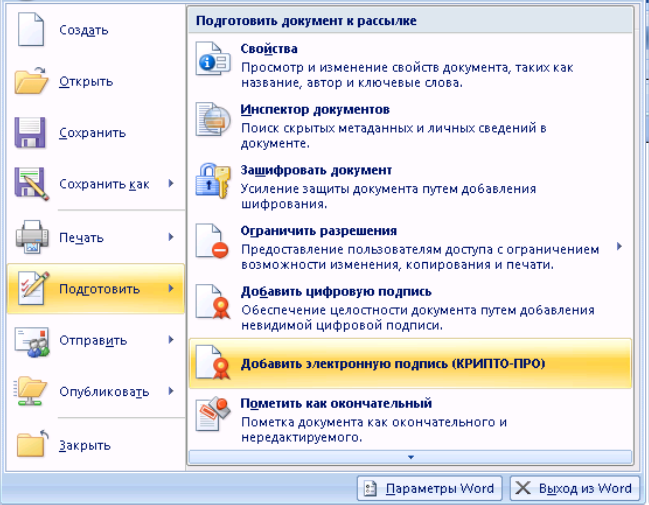
Task: Click header Подготовить документ к рассылке
Action: [306, 21]
